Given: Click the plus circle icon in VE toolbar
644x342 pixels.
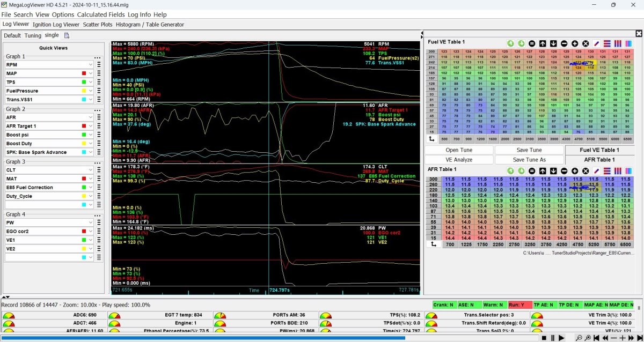Looking at the screenshot, I should pos(575,43).
